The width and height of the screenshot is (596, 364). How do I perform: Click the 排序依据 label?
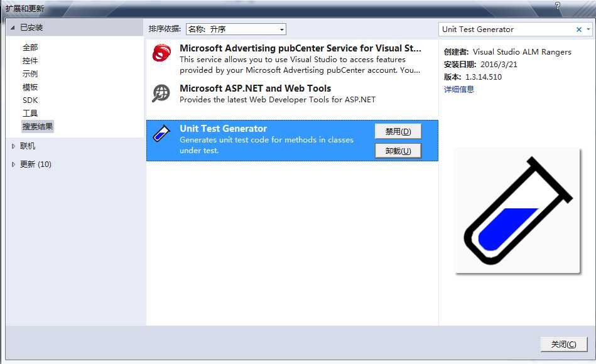point(164,29)
